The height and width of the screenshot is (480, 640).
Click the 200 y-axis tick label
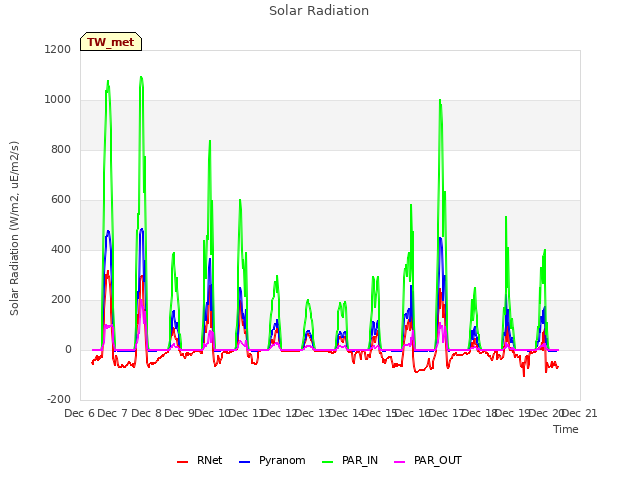61,300
